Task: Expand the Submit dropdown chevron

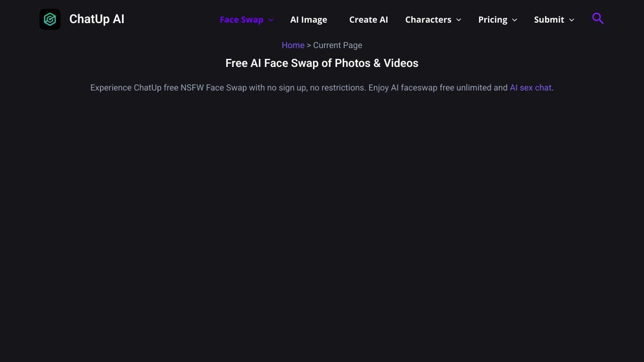Action: [572, 20]
